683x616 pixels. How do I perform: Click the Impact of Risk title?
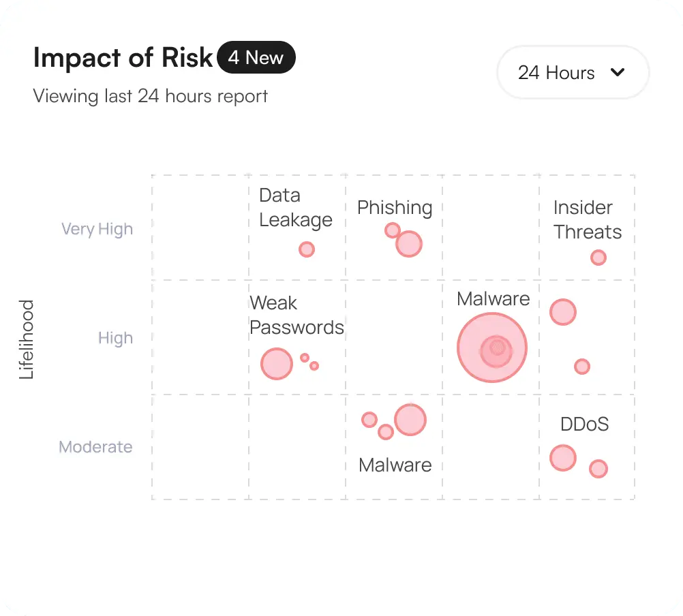click(123, 58)
